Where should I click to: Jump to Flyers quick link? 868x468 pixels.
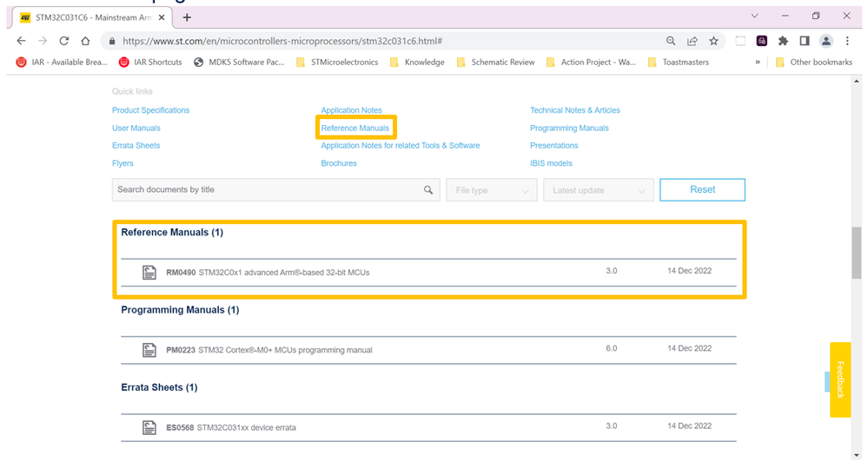(x=123, y=163)
